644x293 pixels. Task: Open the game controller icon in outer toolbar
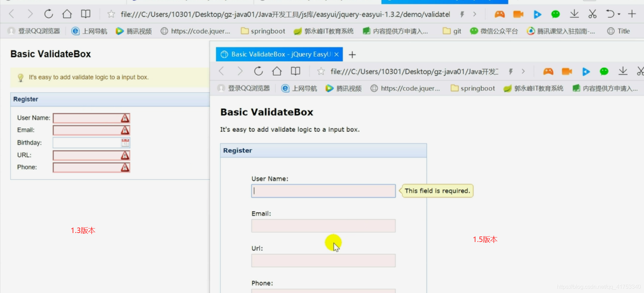pos(500,14)
